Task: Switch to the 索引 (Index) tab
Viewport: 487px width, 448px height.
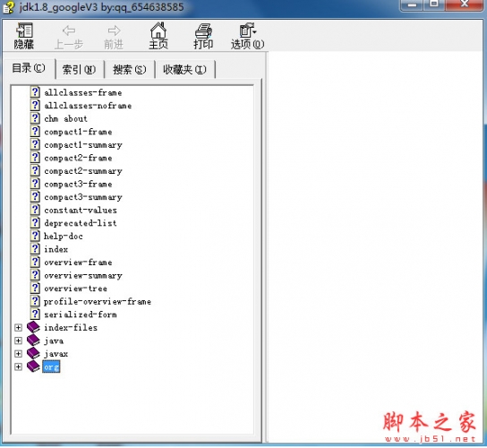Action: tap(79, 69)
